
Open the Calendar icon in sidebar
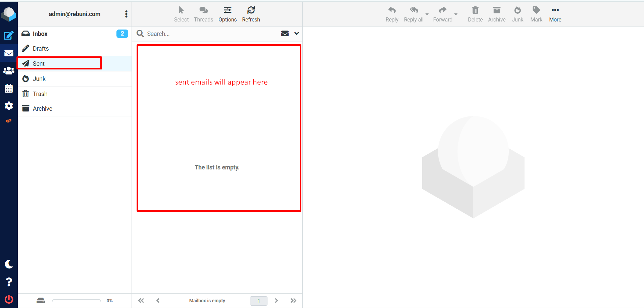tap(9, 89)
